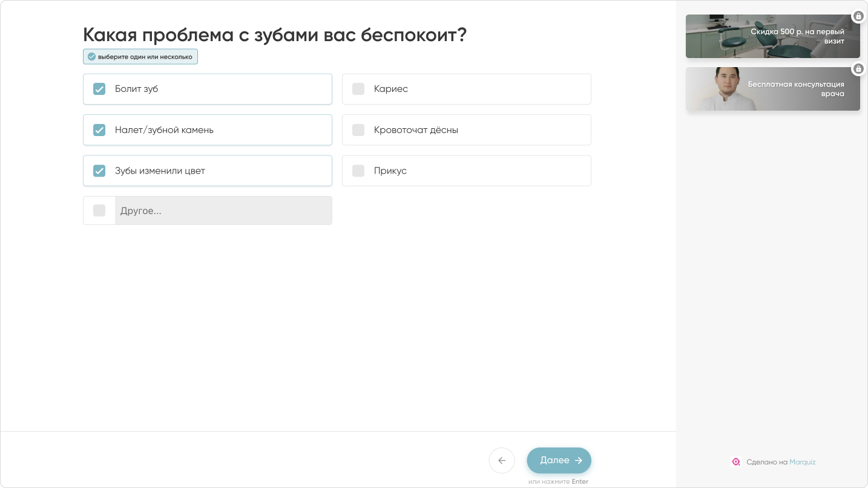Click the lock icon on the discount bonus card
The image size is (868, 488).
(x=858, y=16)
